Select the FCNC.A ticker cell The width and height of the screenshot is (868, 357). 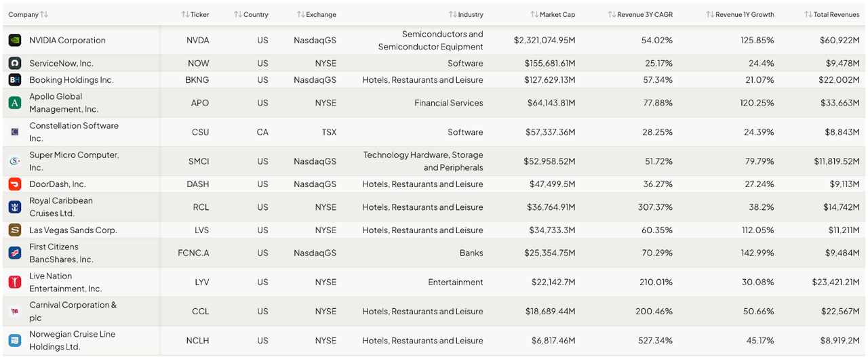(193, 253)
